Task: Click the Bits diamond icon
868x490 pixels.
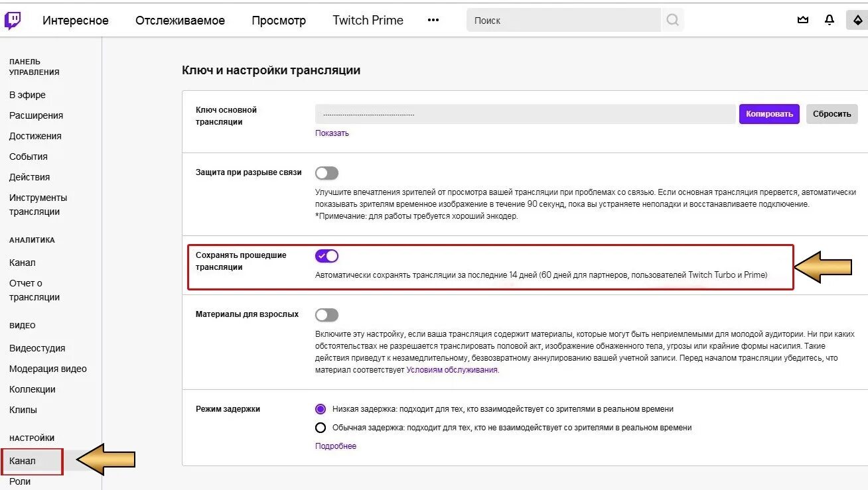Action: (855, 19)
